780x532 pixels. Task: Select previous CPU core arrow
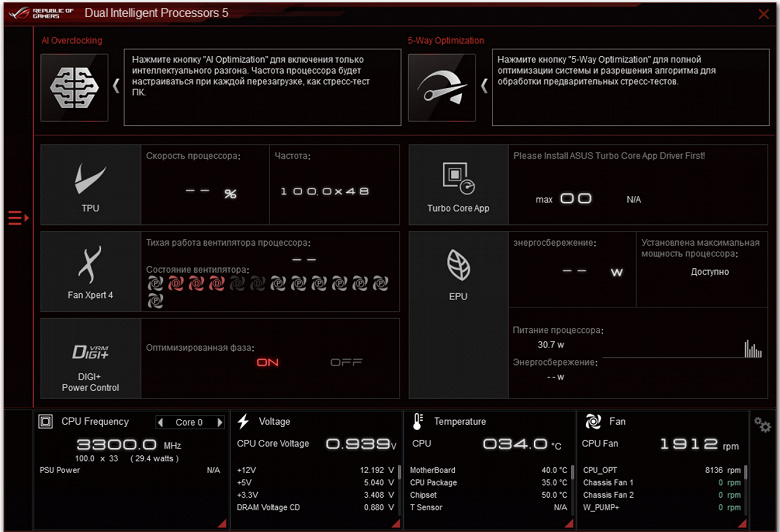click(x=160, y=423)
